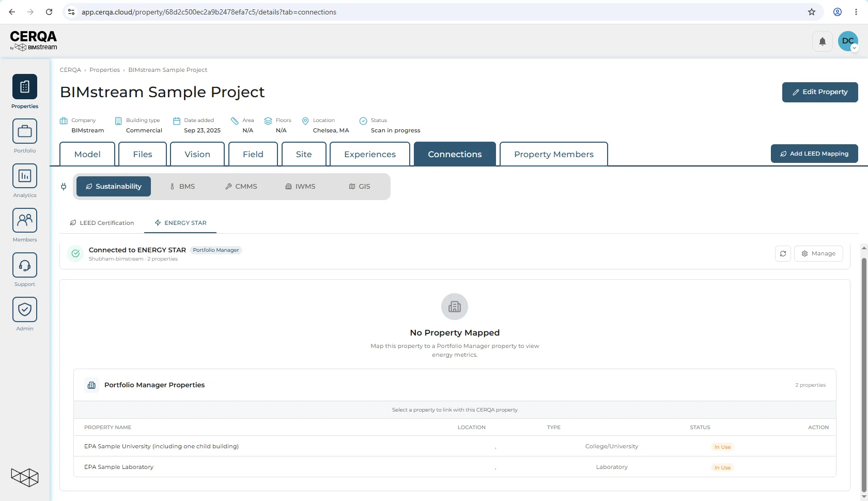
Task: Click the notifications bell icon
Action: coord(823,41)
